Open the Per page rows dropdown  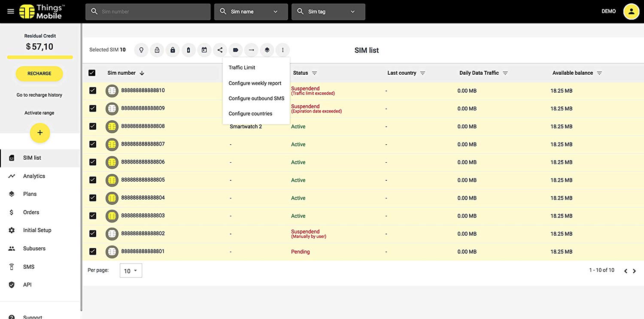click(x=131, y=271)
